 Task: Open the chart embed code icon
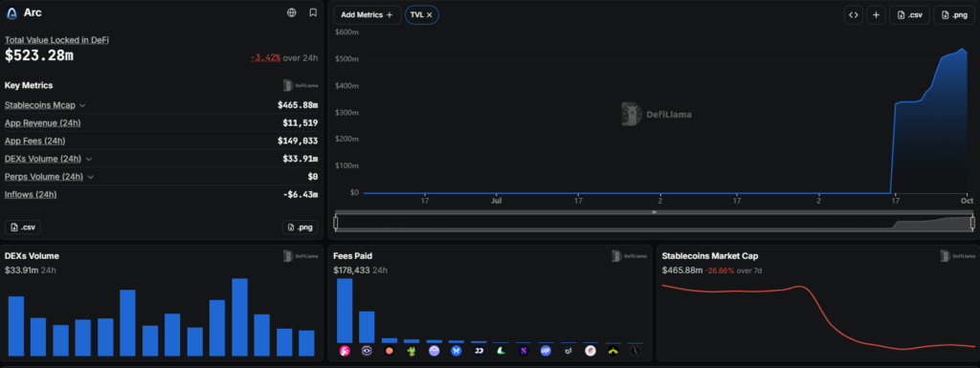point(853,15)
